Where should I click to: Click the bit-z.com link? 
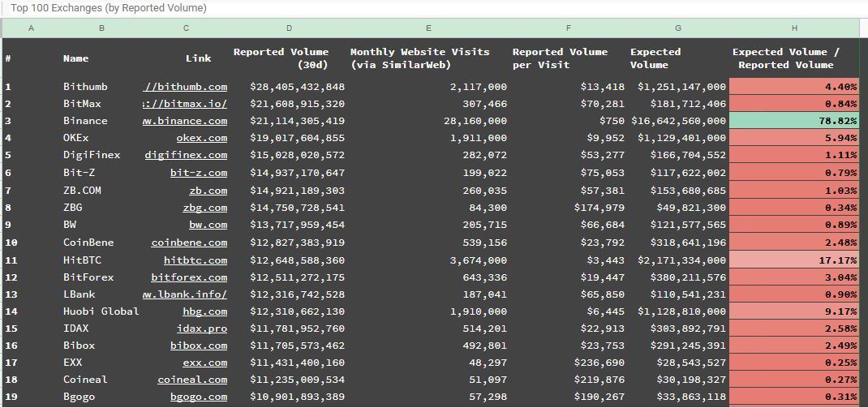coord(199,173)
